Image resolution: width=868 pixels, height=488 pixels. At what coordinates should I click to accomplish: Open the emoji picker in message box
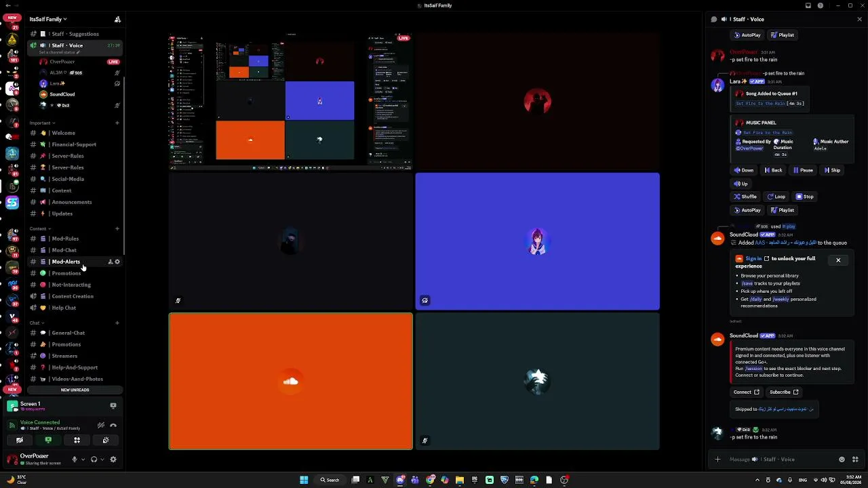pyautogui.click(x=842, y=460)
